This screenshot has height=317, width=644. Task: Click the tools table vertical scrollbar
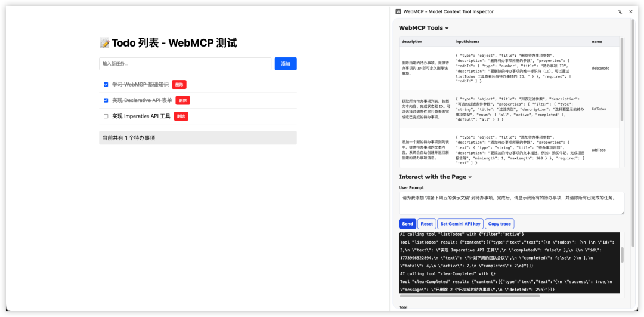(621, 79)
